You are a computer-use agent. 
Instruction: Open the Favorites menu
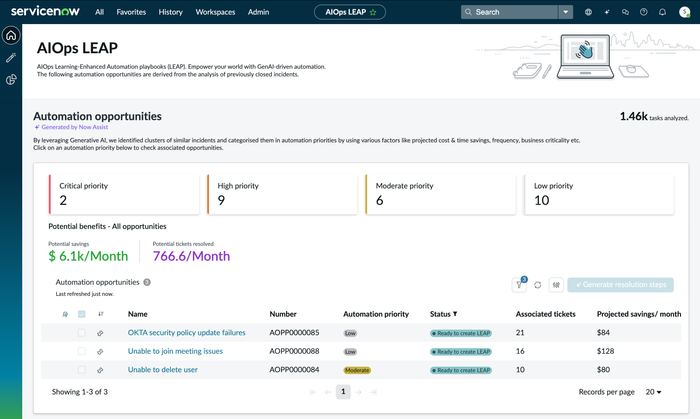click(x=131, y=12)
